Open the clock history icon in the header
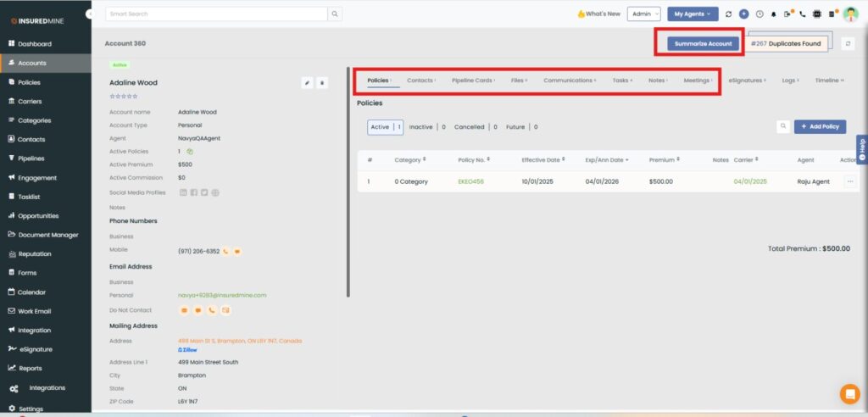The width and height of the screenshot is (868, 417). [x=759, y=14]
